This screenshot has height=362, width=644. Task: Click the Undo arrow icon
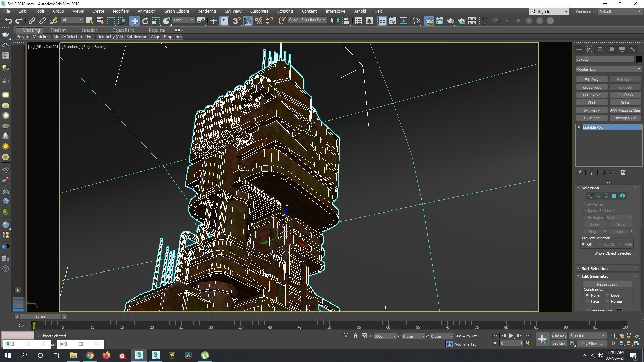[8, 21]
